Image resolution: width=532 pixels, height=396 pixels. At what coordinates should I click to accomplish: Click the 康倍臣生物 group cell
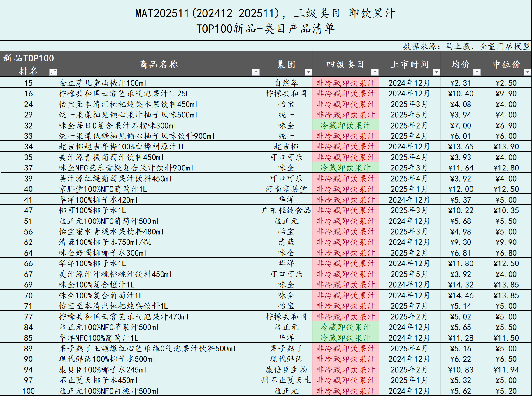[286, 370]
